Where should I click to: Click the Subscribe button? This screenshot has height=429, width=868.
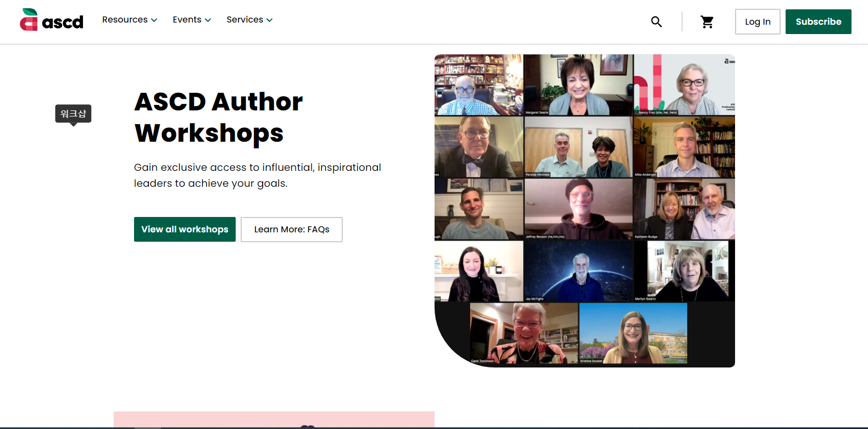click(818, 22)
